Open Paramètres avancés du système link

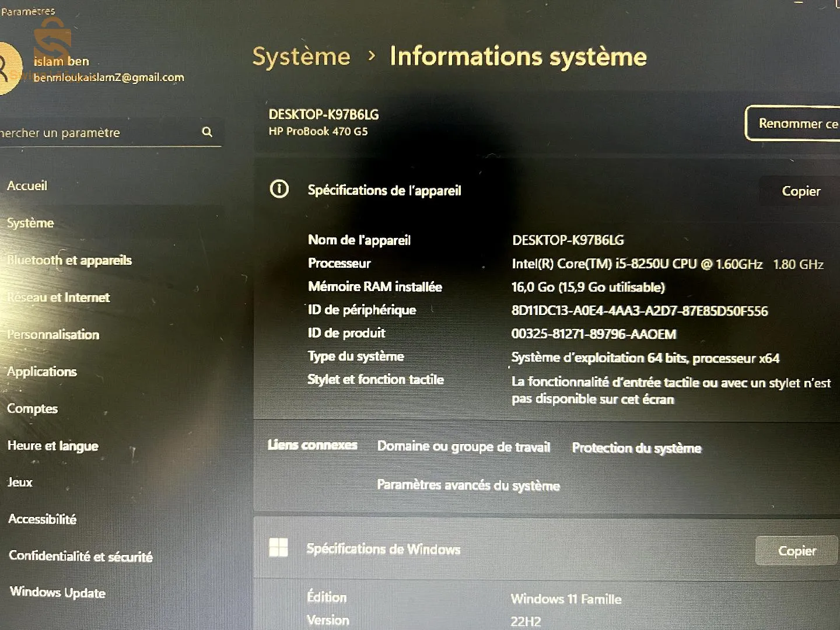click(468, 485)
